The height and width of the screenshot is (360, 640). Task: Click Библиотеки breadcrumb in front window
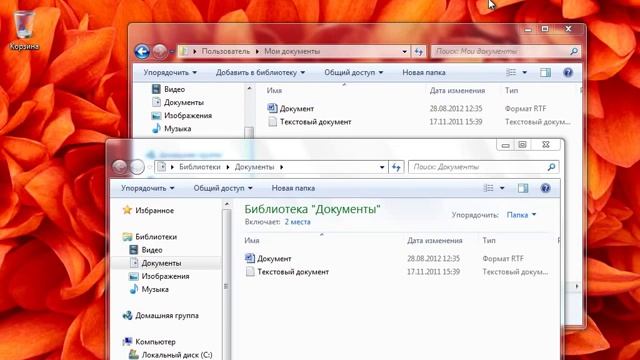coord(200,167)
